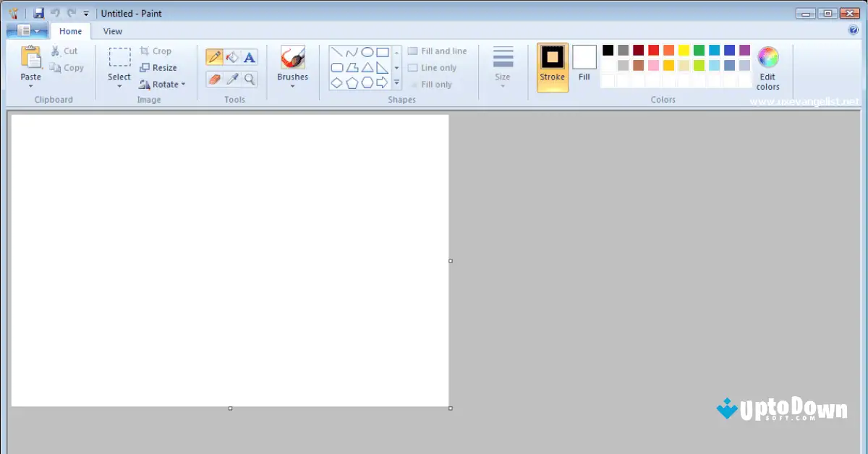Screen dimensions: 868x454
Task: Open the Paint application menu
Action: pos(26,31)
